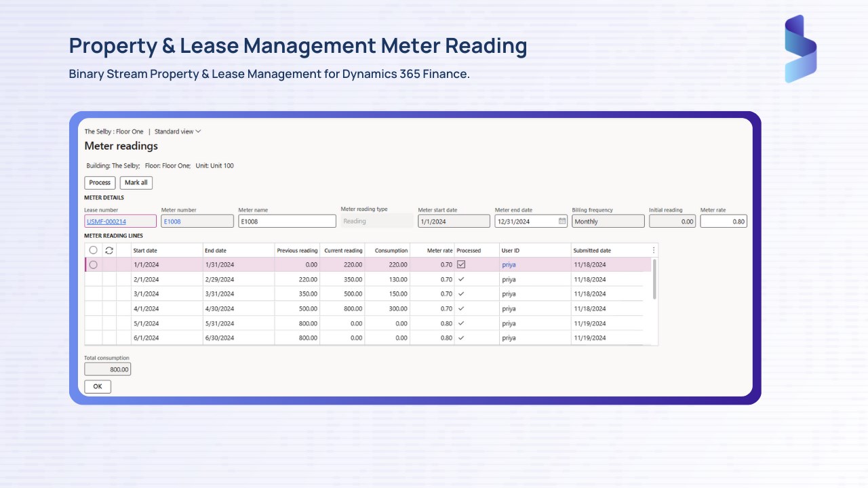Viewport: 868px width, 488px height.
Task: Open the priya link in the first row
Action: (509, 265)
